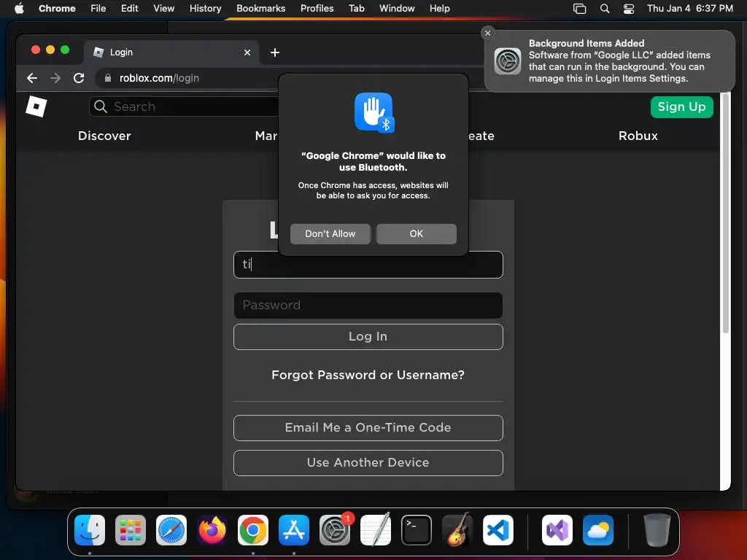747x560 pixels.
Task: Open the Apple menu
Action: (19, 8)
